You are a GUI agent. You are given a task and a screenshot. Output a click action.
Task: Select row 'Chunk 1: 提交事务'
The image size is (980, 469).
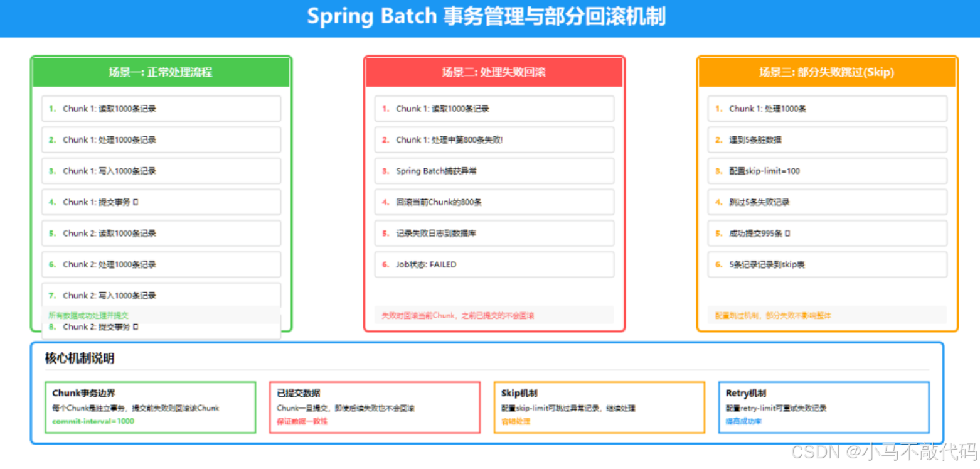coord(161,202)
